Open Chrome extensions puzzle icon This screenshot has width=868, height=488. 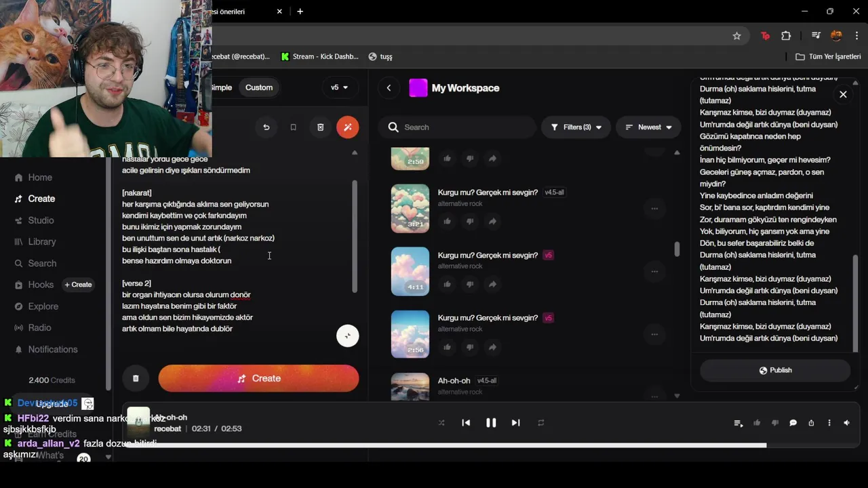[x=786, y=36]
